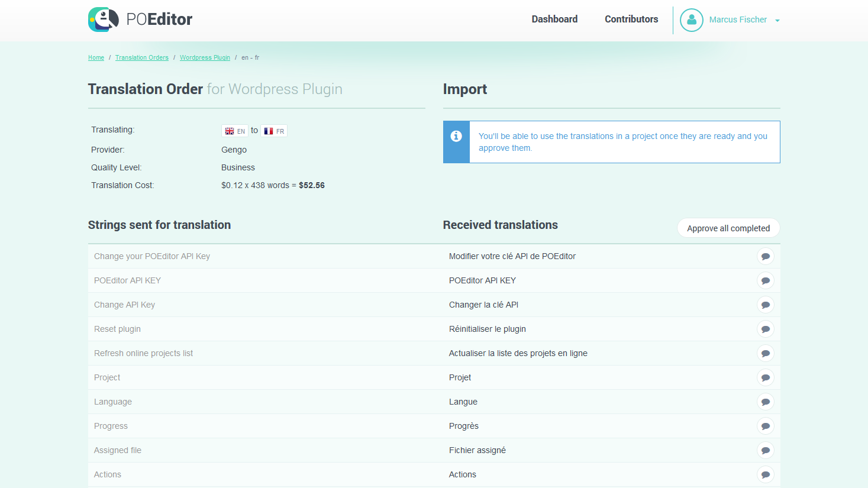Open Translation Orders breadcrumb link
868x488 pixels.
click(142, 57)
